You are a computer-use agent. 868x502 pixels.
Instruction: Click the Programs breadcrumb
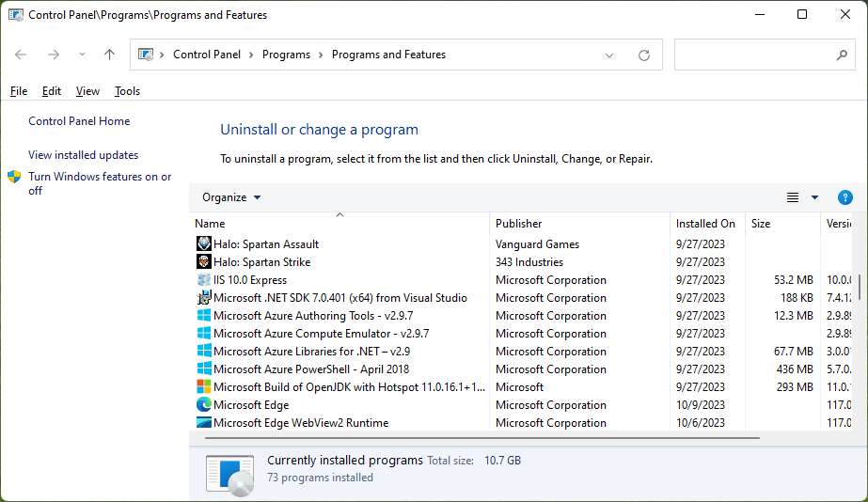(x=286, y=55)
